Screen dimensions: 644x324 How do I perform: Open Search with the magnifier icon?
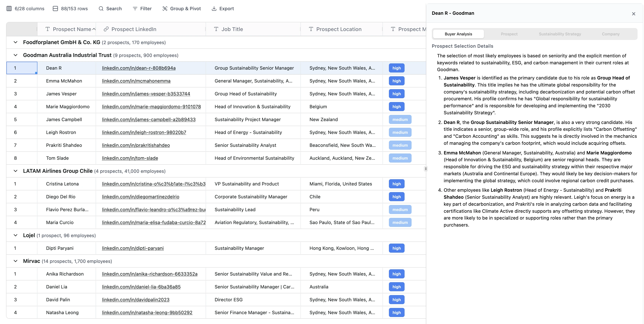[101, 9]
